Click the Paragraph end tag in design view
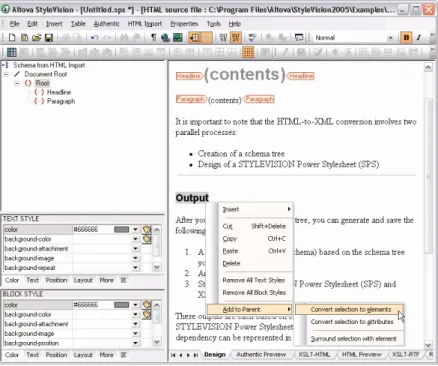Screen dimensions: 438x366 click(259, 99)
